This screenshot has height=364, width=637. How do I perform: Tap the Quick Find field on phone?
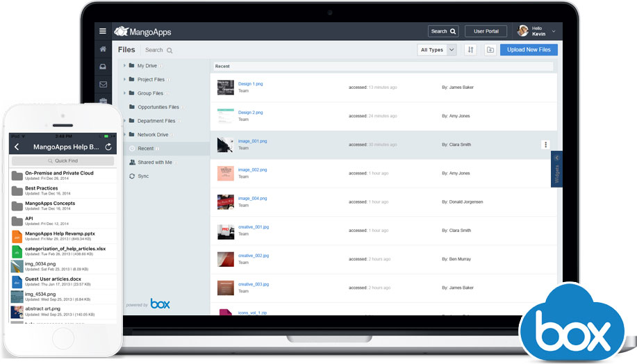pyautogui.click(x=63, y=161)
